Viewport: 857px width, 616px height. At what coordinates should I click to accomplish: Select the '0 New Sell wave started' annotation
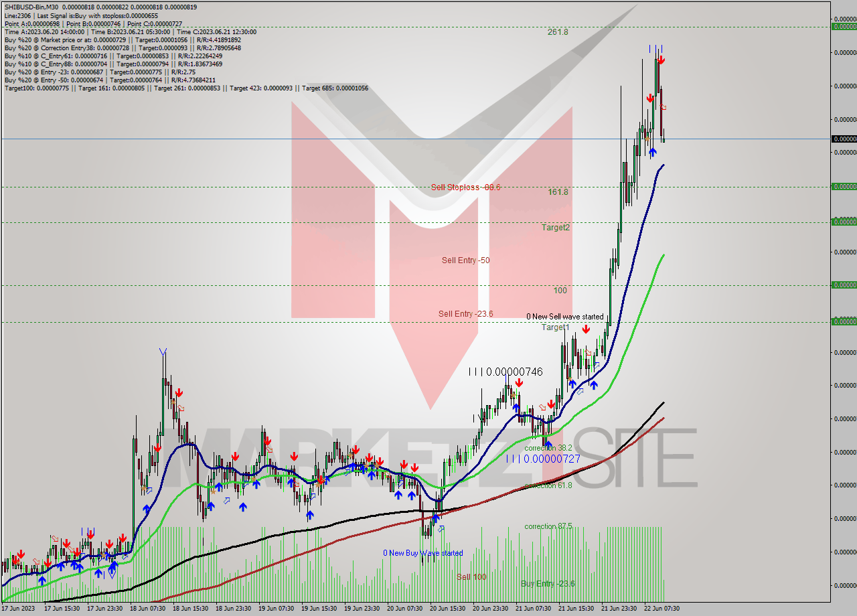tap(564, 317)
